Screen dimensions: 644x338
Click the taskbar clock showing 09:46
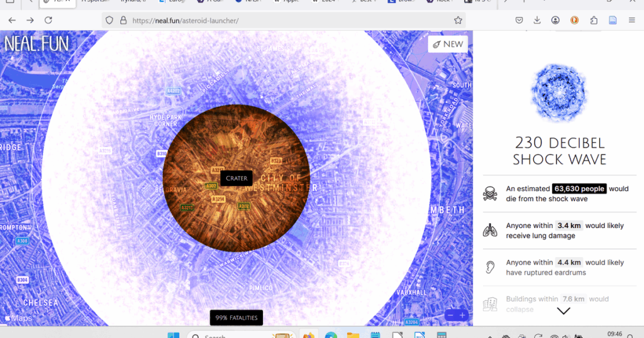click(614, 334)
